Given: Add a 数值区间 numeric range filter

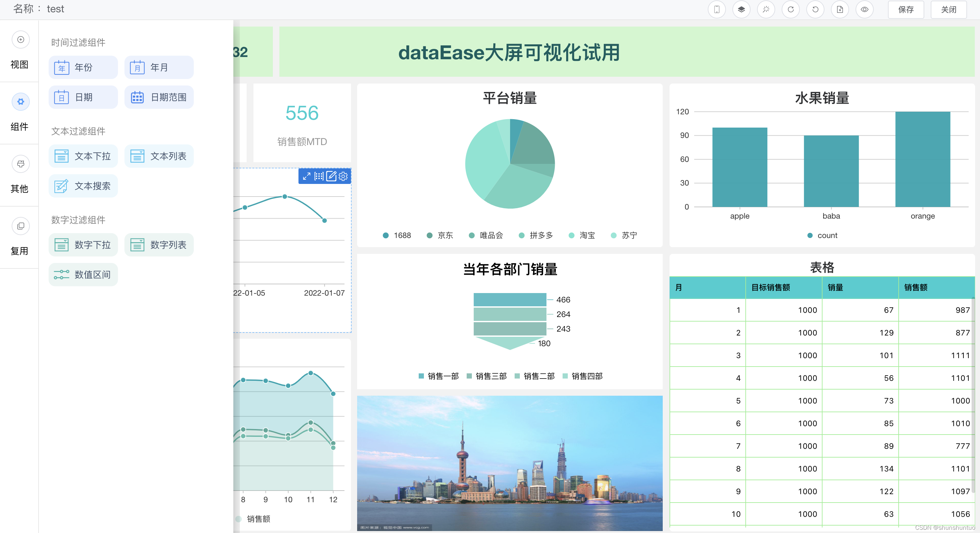Looking at the screenshot, I should (x=83, y=275).
